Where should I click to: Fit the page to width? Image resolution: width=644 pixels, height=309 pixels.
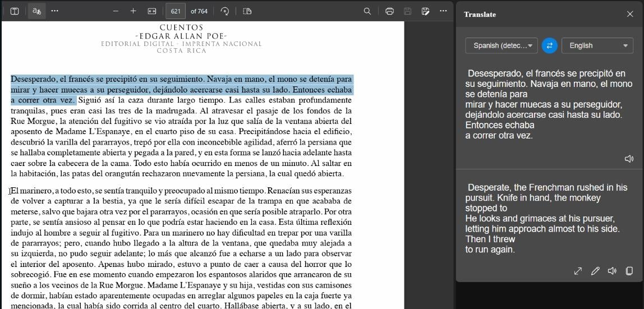coord(152,11)
